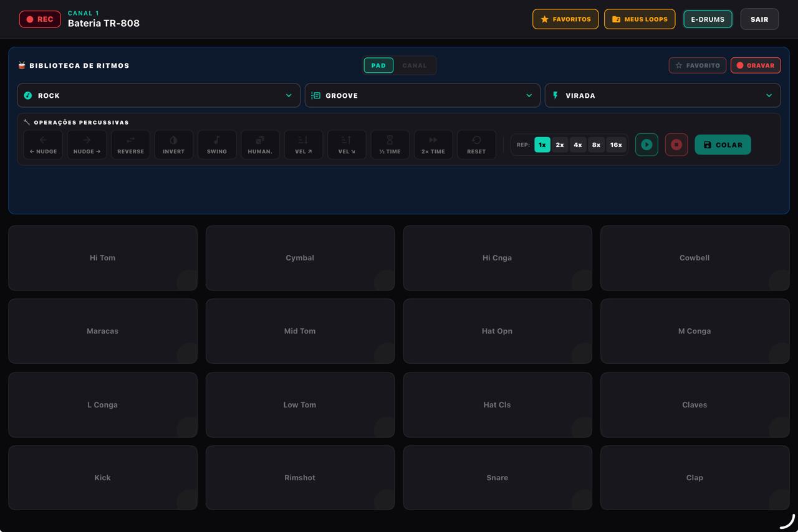Image resolution: width=798 pixels, height=532 pixels.
Task: Mark rhythm as Favorito
Action: (x=697, y=65)
